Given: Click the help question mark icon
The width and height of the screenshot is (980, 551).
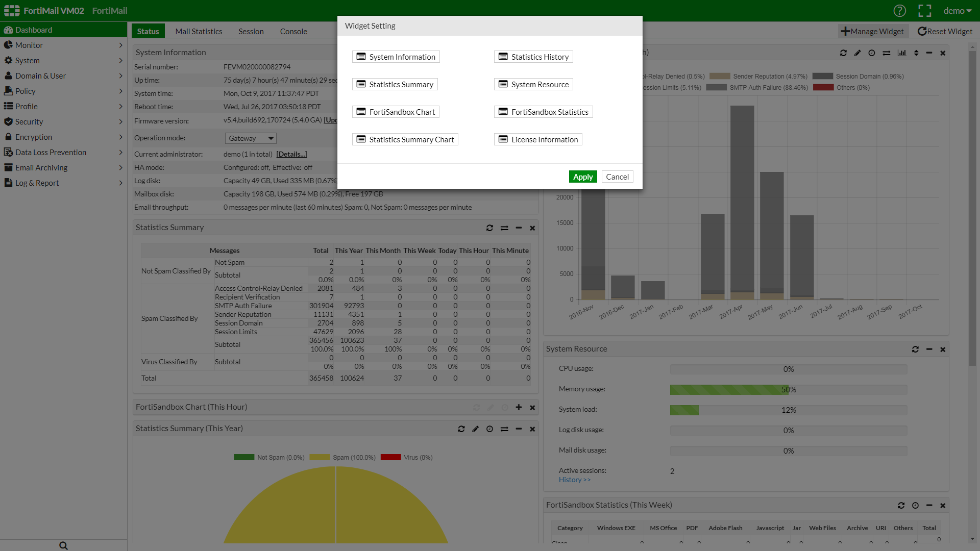Looking at the screenshot, I should pyautogui.click(x=899, y=11).
